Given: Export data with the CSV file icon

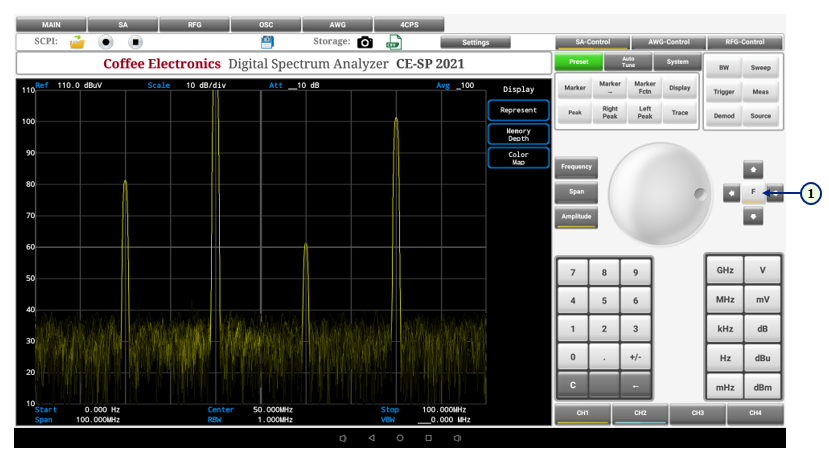Looking at the screenshot, I should 394,42.
